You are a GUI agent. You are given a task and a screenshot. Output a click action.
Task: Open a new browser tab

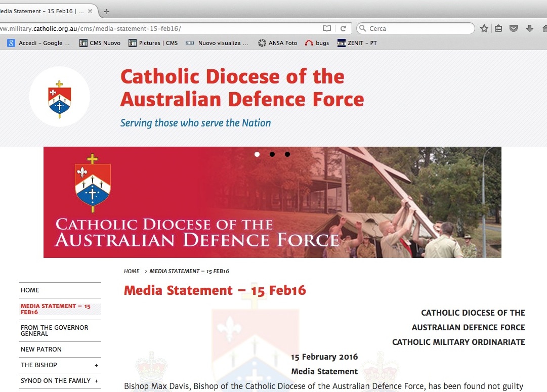coord(107,11)
